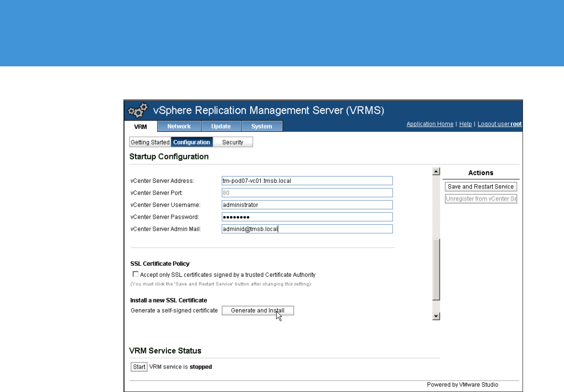
Task: Click the vCenter Server Password field
Action: point(307,217)
